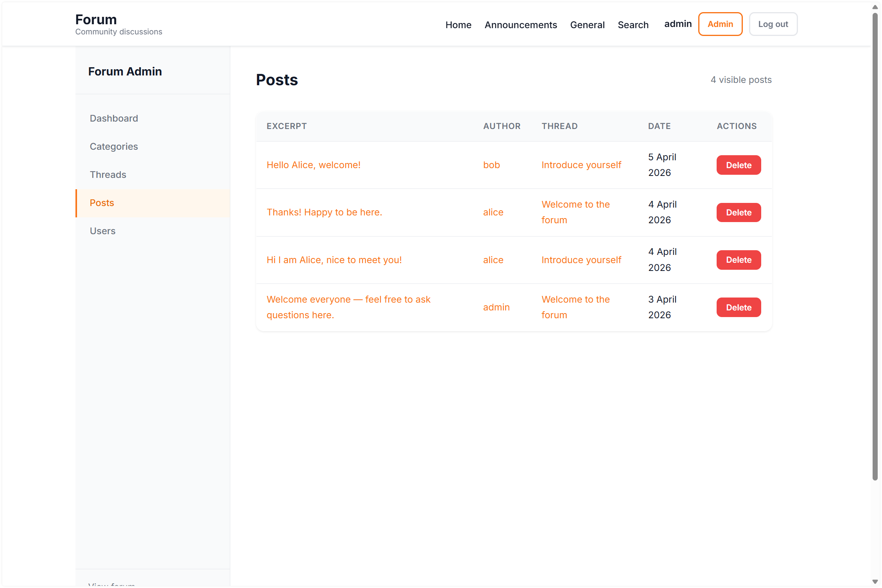Open the General forum category
Image resolution: width=882 pixels, height=588 pixels.
587,25
